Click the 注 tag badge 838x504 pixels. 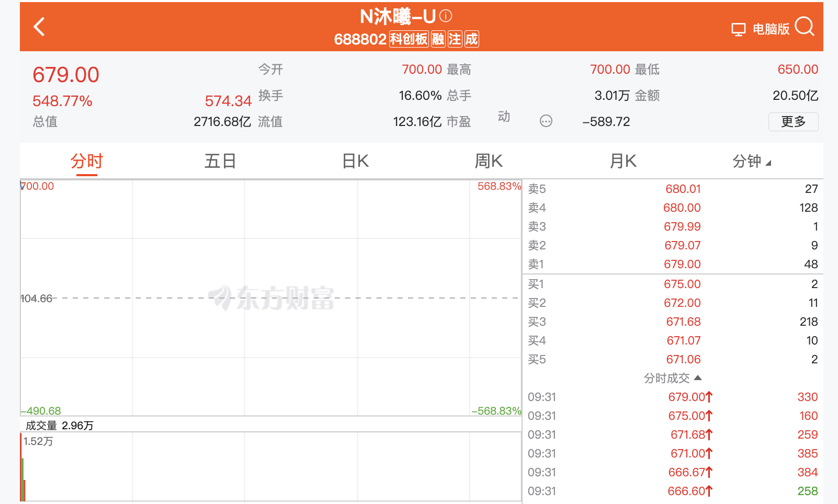pyautogui.click(x=455, y=39)
